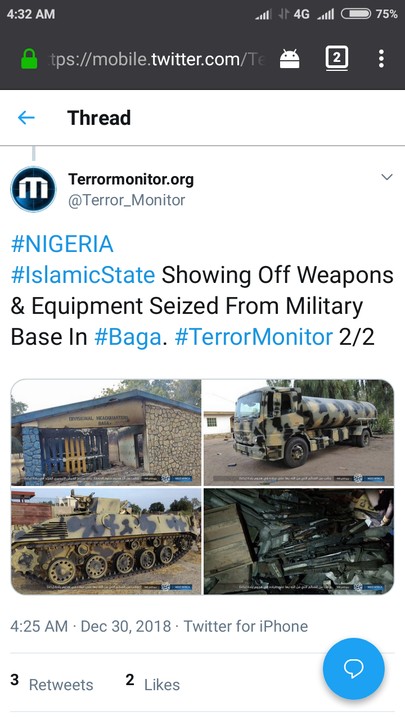Open the tracked armored vehicle photo
405x720 pixels.
point(106,541)
